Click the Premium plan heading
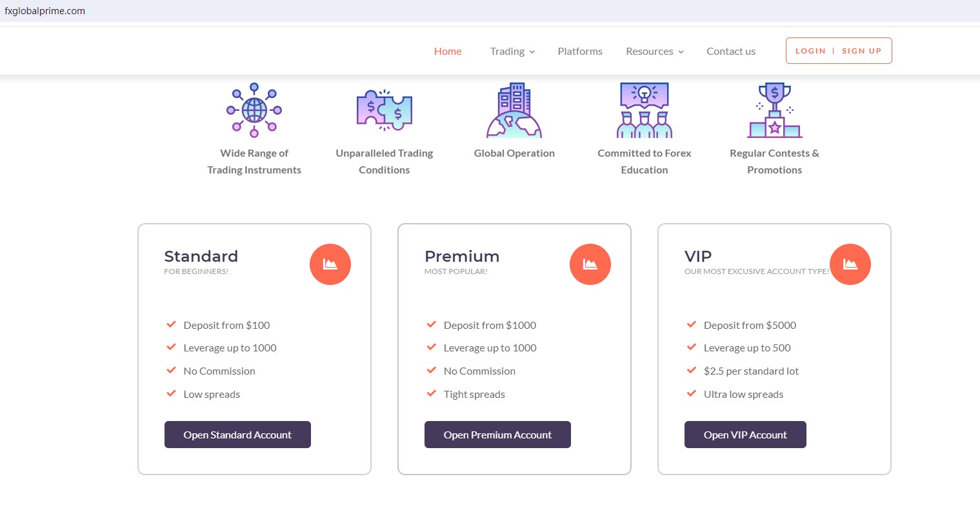This screenshot has width=980, height=530. tap(462, 256)
